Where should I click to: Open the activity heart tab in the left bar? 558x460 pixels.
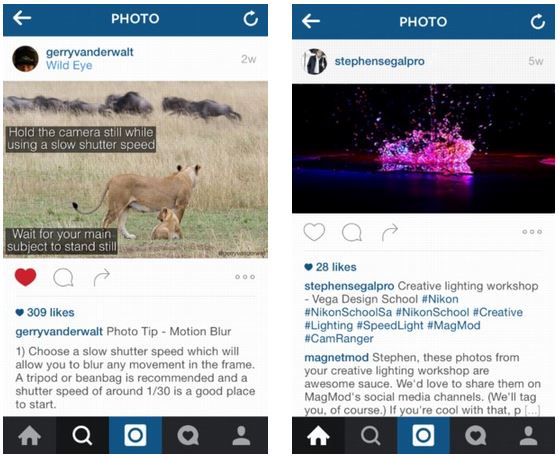(x=188, y=435)
